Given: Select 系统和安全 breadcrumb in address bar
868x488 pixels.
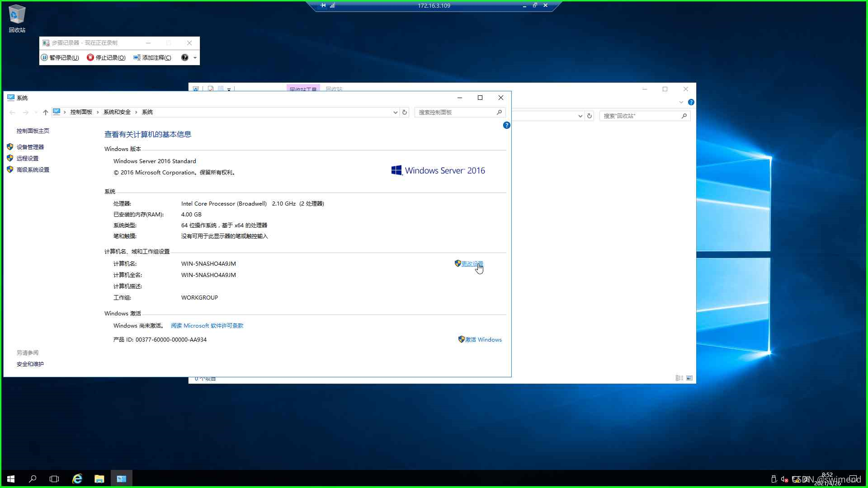Looking at the screenshot, I should pos(117,112).
